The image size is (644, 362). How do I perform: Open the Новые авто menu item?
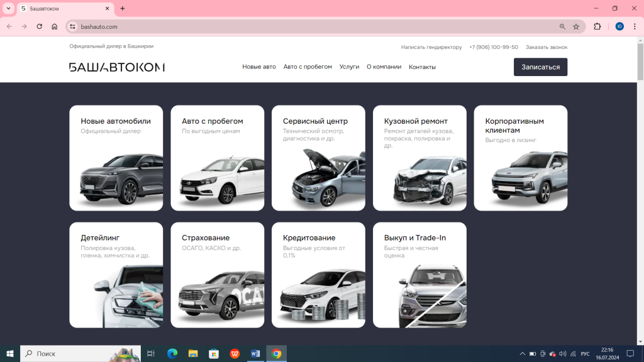(x=258, y=67)
